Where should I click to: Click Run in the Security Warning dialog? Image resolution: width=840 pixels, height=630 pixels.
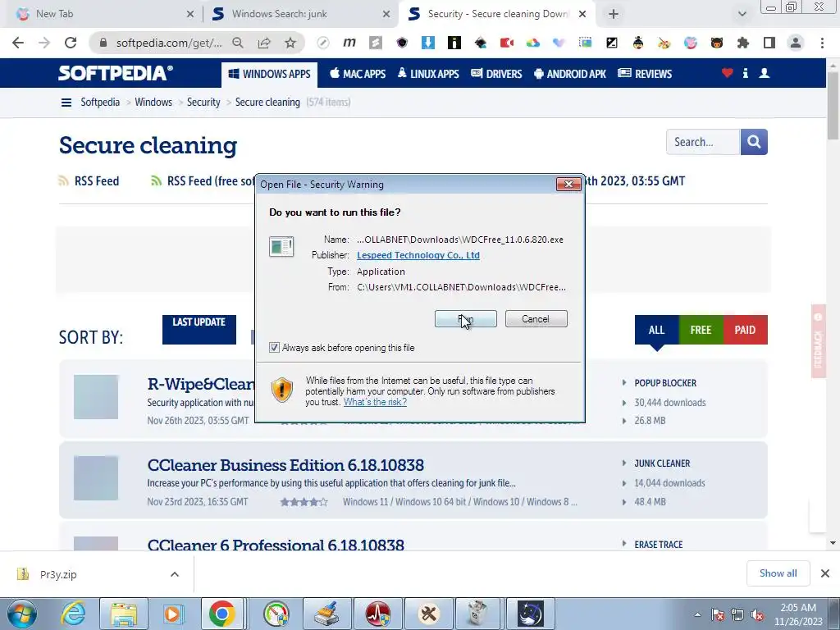coord(466,319)
